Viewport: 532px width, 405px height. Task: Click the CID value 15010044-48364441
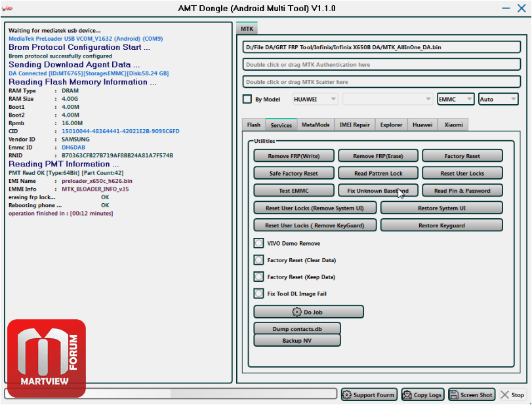point(121,131)
